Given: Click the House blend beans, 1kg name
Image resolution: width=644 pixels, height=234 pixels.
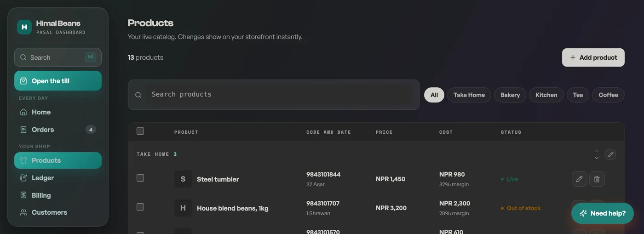Looking at the screenshot, I should coord(233,208).
